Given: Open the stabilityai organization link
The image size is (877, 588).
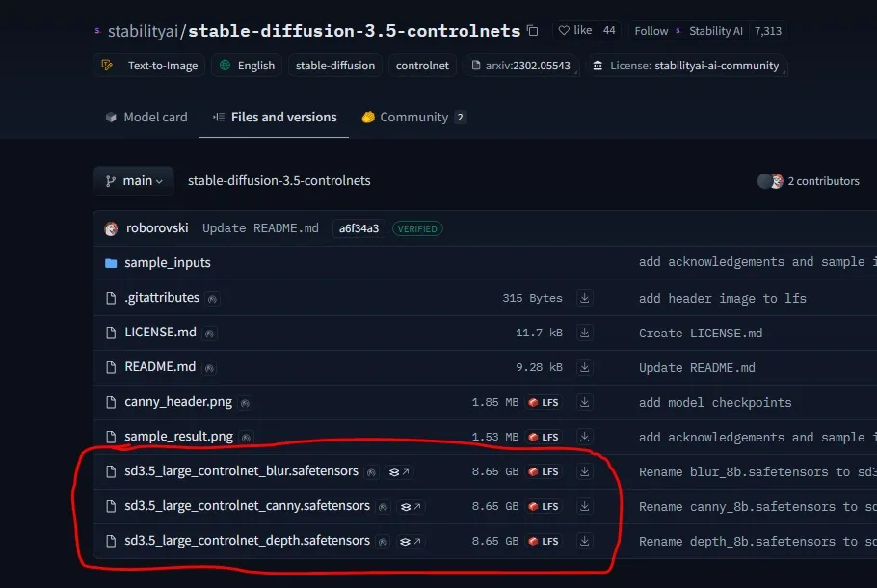Looking at the screenshot, I should [x=143, y=31].
